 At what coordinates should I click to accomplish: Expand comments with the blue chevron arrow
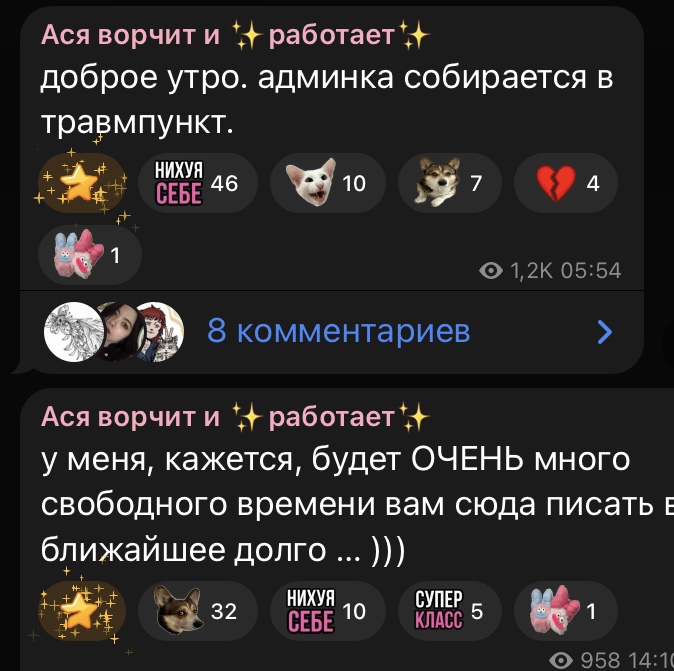605,332
